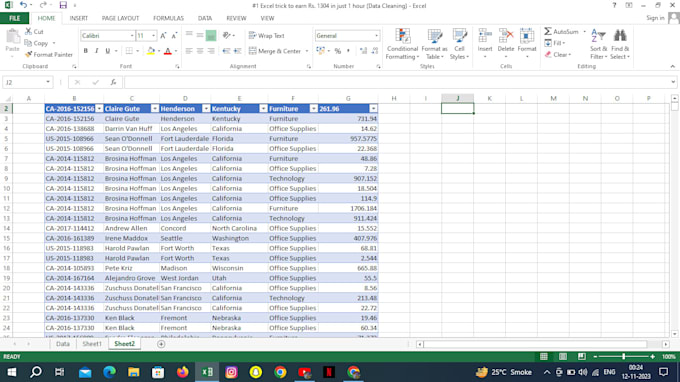Open filter dropdown on Furniture header
680x382 pixels.
(x=314, y=108)
